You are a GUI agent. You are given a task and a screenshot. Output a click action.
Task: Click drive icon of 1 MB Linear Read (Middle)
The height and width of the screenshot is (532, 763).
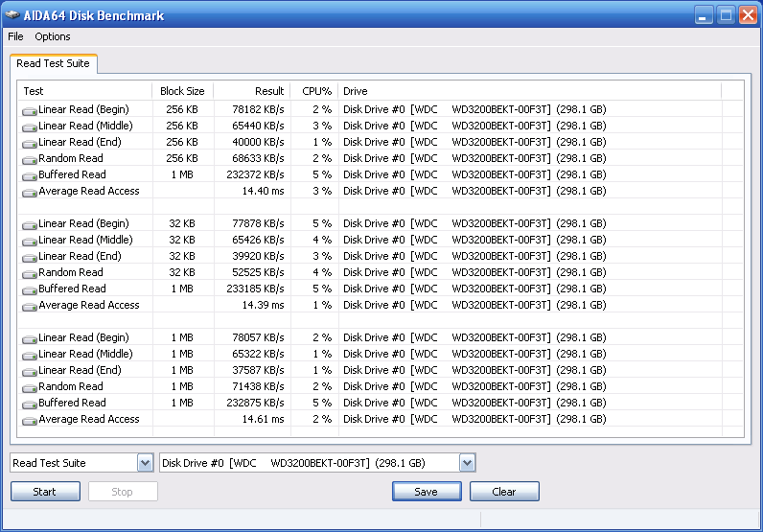tap(30, 356)
